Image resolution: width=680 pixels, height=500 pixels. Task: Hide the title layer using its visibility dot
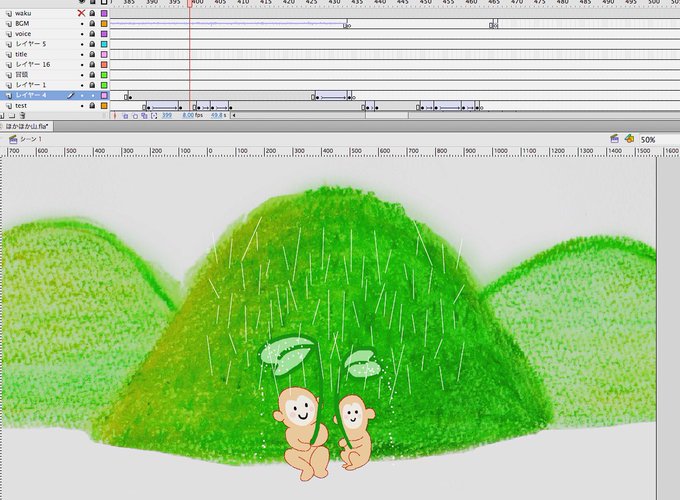82,55
